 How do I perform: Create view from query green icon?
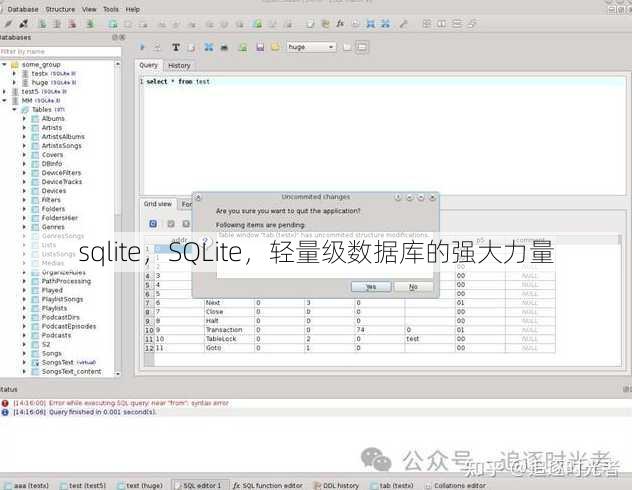[x=243, y=47]
